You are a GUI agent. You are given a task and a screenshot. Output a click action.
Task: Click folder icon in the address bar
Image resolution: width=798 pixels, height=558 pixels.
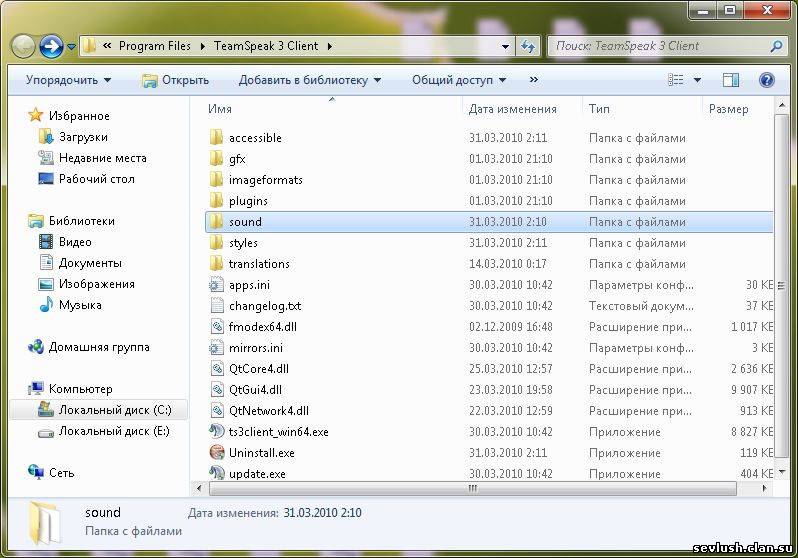point(89,46)
